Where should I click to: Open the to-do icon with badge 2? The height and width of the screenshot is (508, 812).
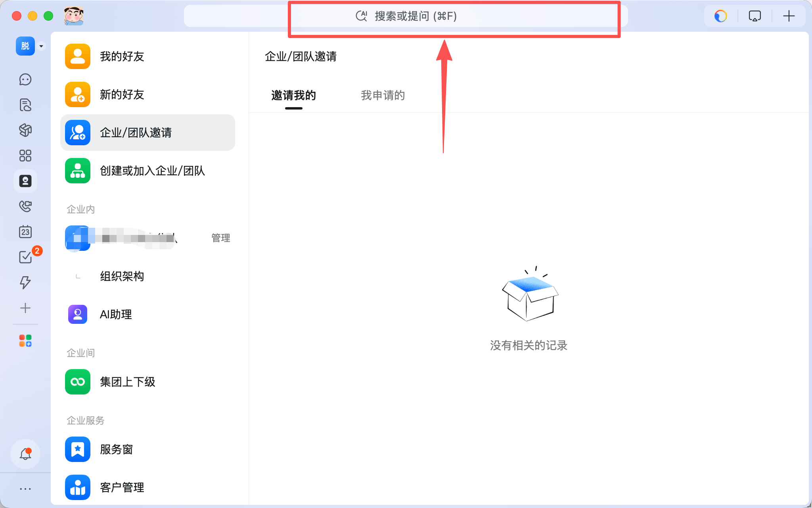coord(25,257)
